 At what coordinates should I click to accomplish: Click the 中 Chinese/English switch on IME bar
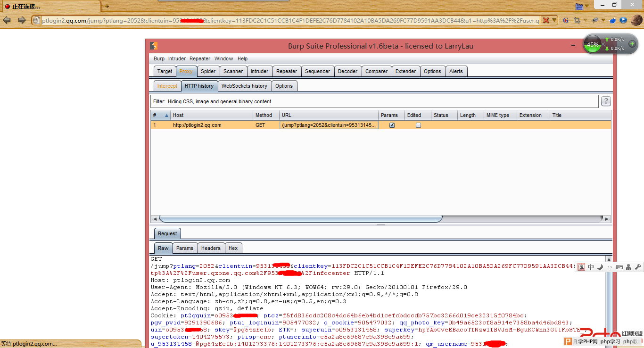click(591, 267)
